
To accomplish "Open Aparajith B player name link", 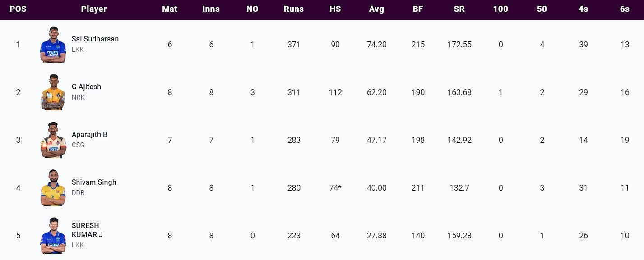I will point(89,134).
